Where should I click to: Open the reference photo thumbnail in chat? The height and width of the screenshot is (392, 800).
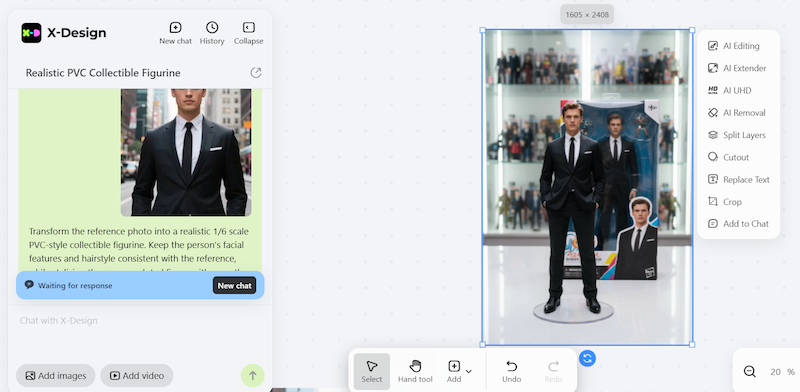tap(186, 152)
